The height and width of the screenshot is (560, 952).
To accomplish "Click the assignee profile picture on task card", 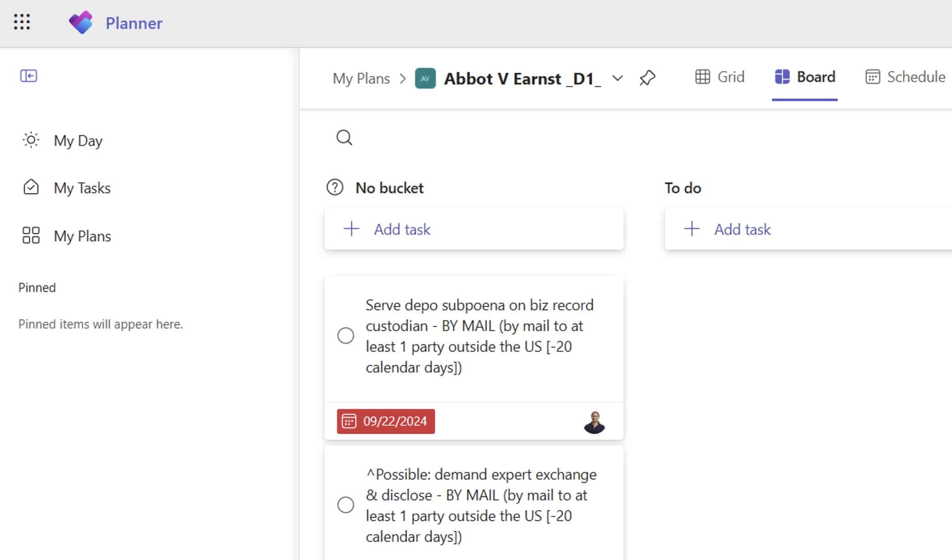I will (594, 422).
